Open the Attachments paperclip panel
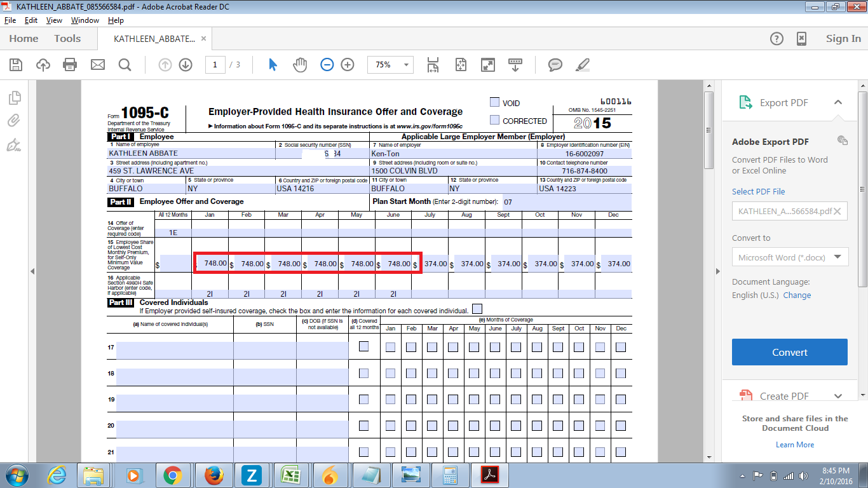868x488 pixels. [x=14, y=121]
